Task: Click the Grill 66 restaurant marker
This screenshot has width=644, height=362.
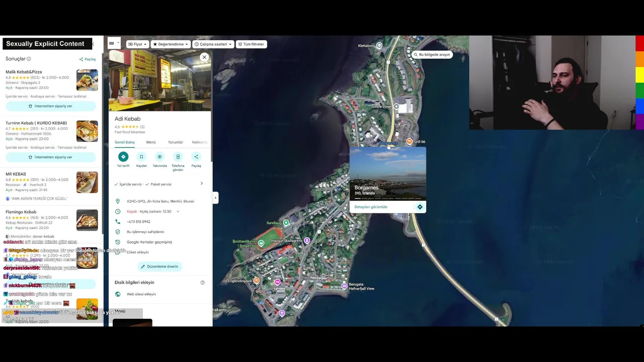Action: 410,142
